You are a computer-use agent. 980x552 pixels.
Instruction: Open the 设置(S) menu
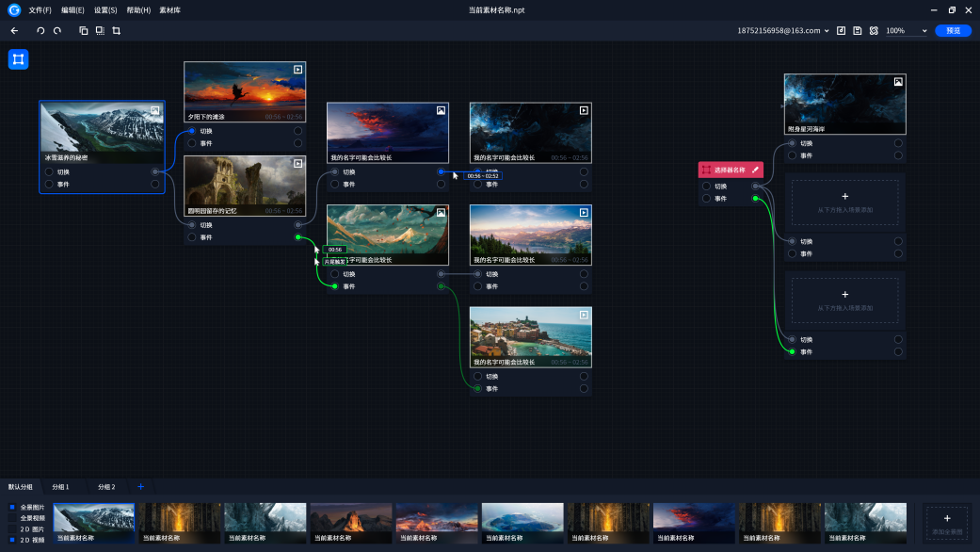[104, 9]
